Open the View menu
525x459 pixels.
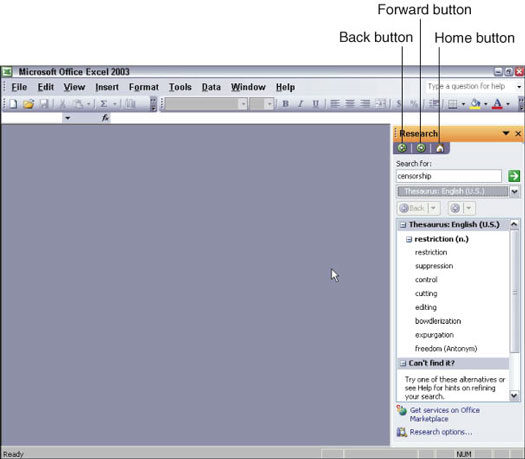(x=74, y=87)
